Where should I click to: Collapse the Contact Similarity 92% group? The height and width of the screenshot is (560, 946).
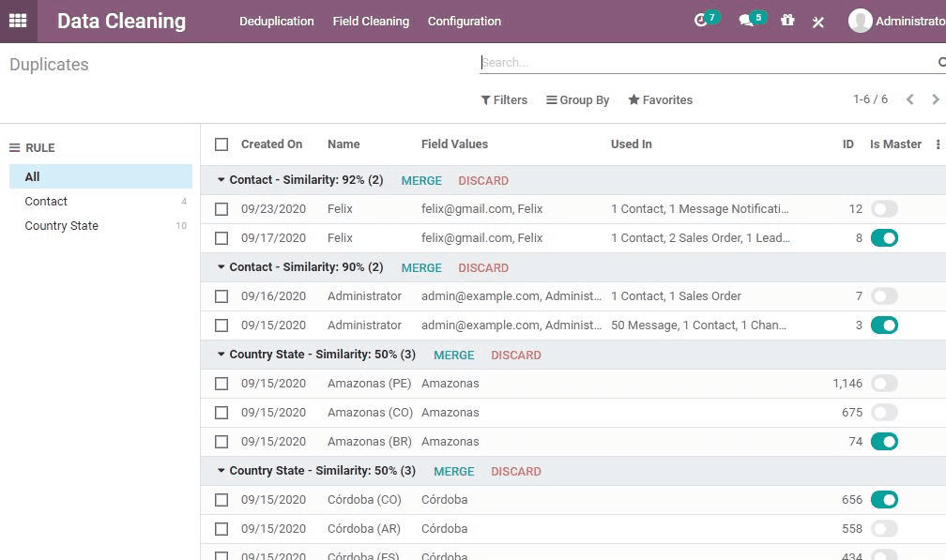pos(221,180)
